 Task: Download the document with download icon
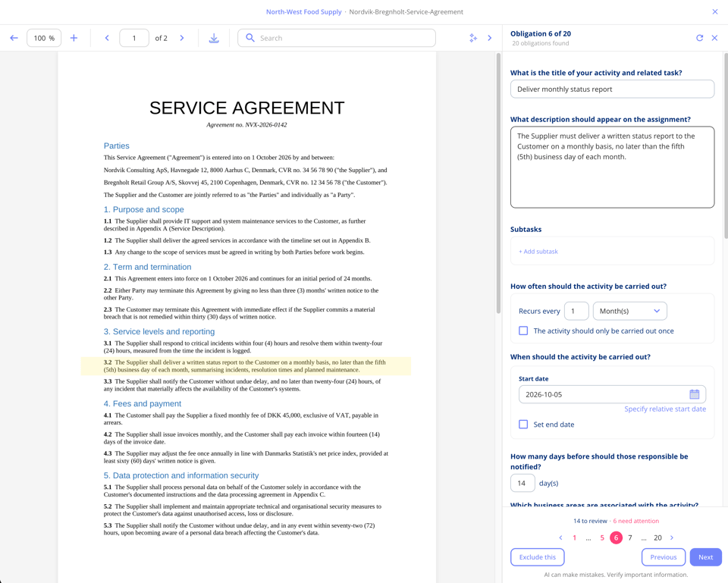click(x=214, y=38)
